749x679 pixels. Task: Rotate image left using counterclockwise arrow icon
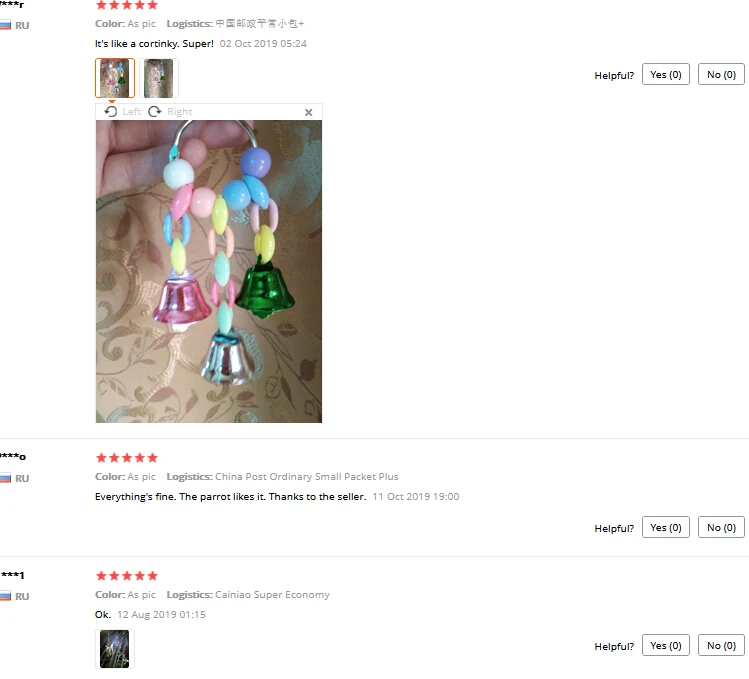pos(111,111)
